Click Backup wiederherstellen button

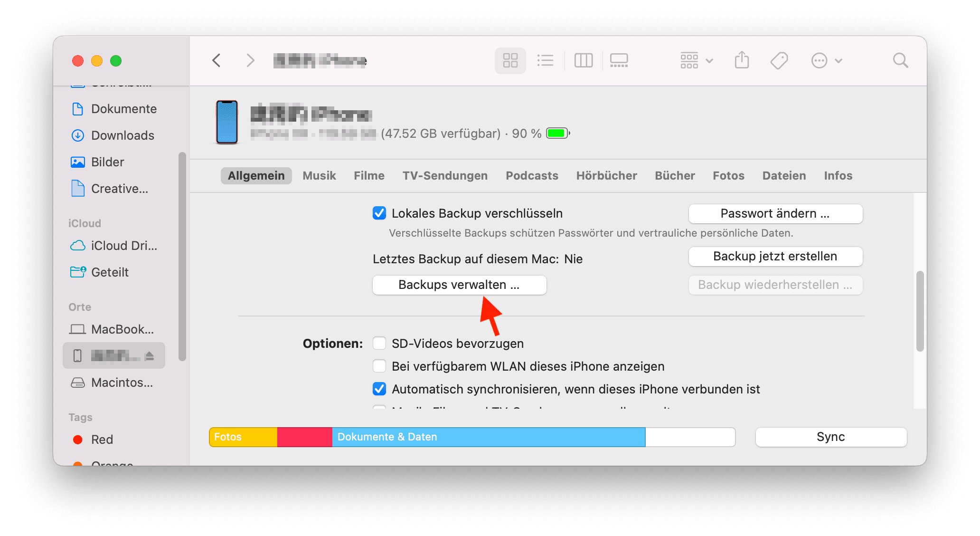click(x=775, y=285)
